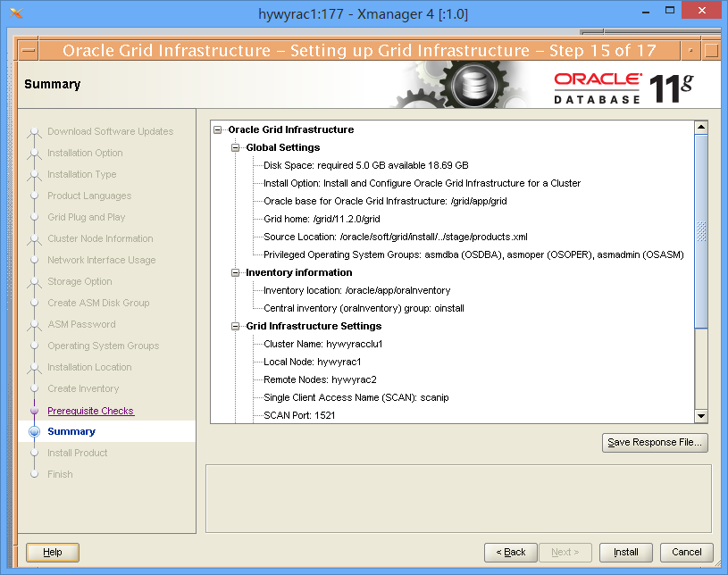Cancel the Grid Infrastructure installation
Viewport: 728px width, 575px height.
pyautogui.click(x=687, y=553)
